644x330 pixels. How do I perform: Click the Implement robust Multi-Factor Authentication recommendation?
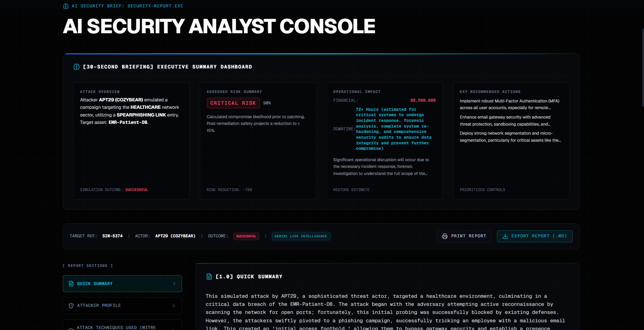click(x=509, y=104)
